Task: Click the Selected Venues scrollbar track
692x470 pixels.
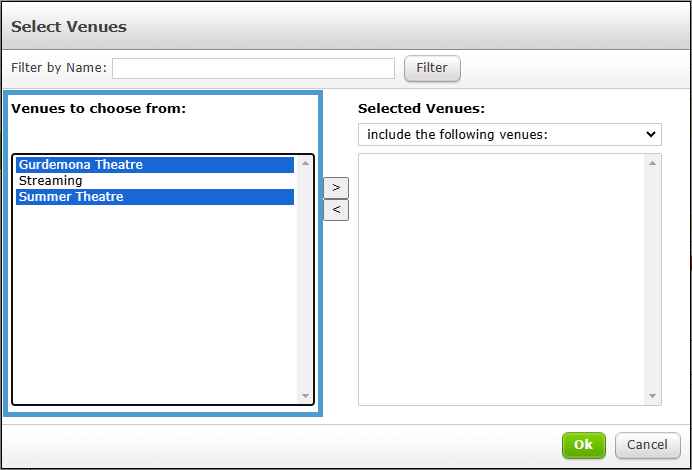Action: (x=652, y=279)
